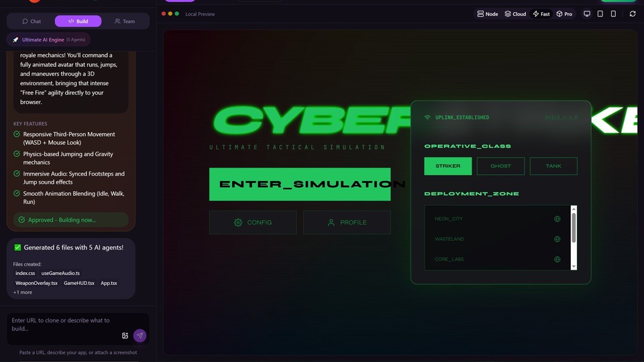The width and height of the screenshot is (644, 362).
Task: Switch preview to mobile phone viewport icon
Action: pyautogui.click(x=613, y=13)
